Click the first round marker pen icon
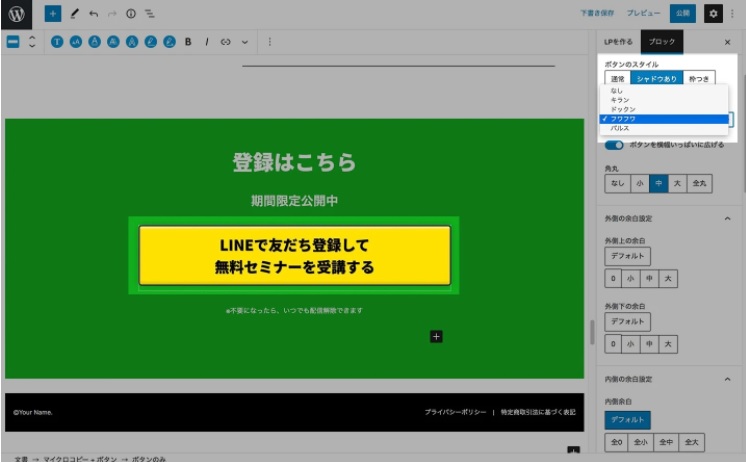Viewport: 746px width, 462px height. coord(151,42)
